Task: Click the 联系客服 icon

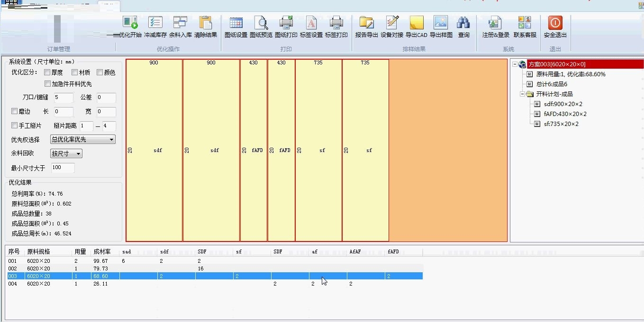Action: tap(525, 22)
